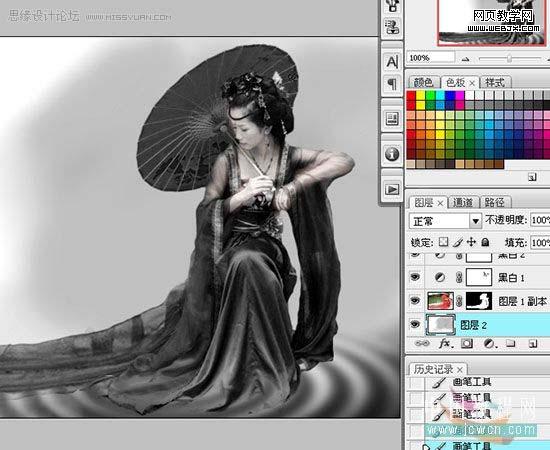The height and width of the screenshot is (450, 550).
Task: Click the 不透明度 opacity field
Action: [540, 220]
